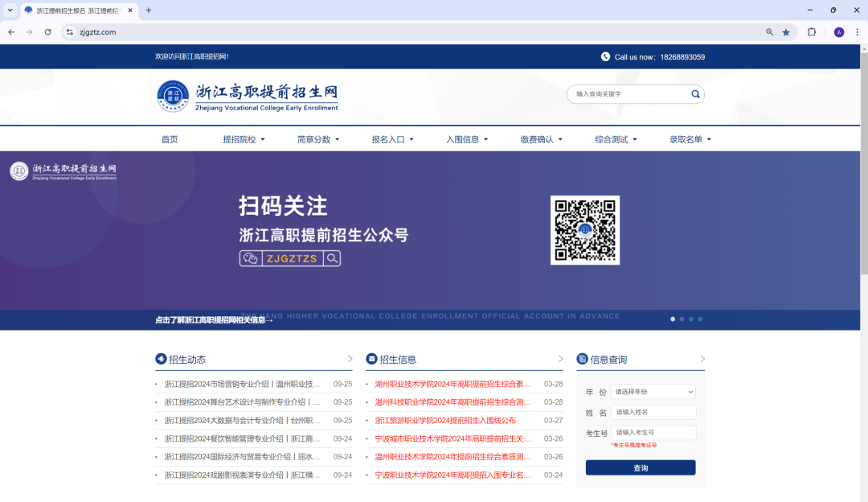868x502 pixels.
Task: Open the 录取名单 dropdown menu
Action: click(690, 140)
